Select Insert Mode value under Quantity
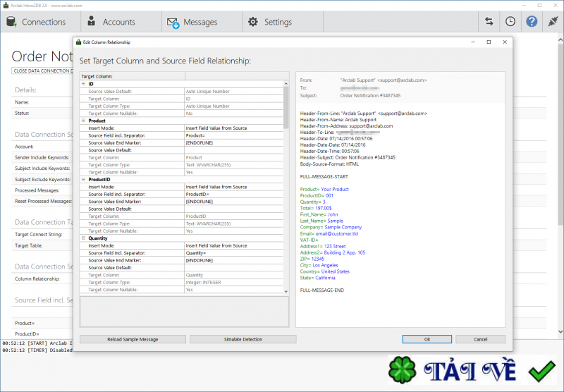The image size is (564, 392). click(233, 245)
